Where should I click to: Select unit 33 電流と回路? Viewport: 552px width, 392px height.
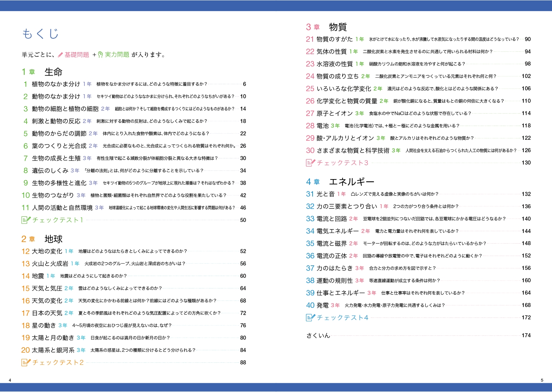332,219
